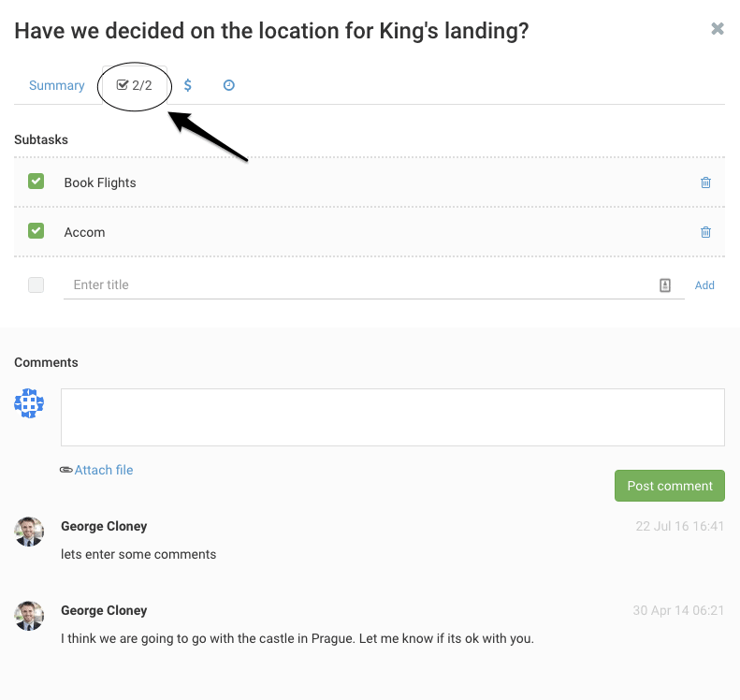Uncheck the Accom subtask checkbox
The height and width of the screenshot is (700, 740).
pos(36,231)
